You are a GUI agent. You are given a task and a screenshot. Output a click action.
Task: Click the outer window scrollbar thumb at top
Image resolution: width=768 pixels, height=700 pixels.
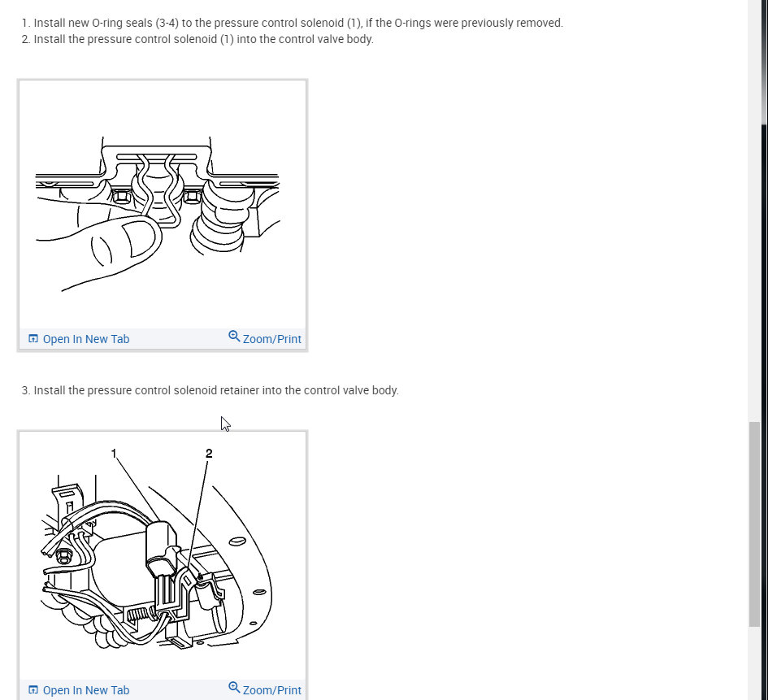pos(764,61)
